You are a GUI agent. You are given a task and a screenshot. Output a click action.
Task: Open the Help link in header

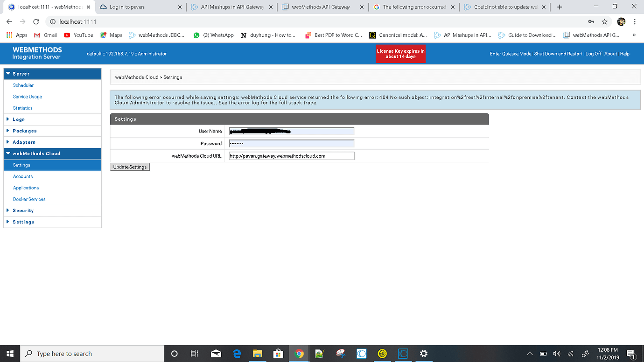click(625, 54)
